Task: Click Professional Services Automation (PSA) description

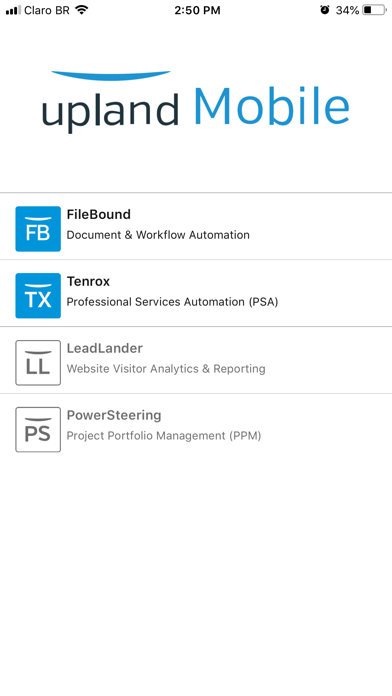Action: pos(172,302)
